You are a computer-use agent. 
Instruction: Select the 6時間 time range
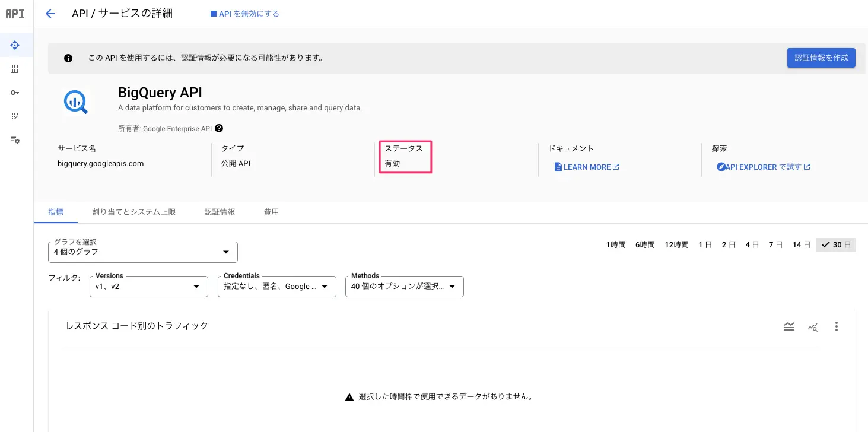[645, 245]
